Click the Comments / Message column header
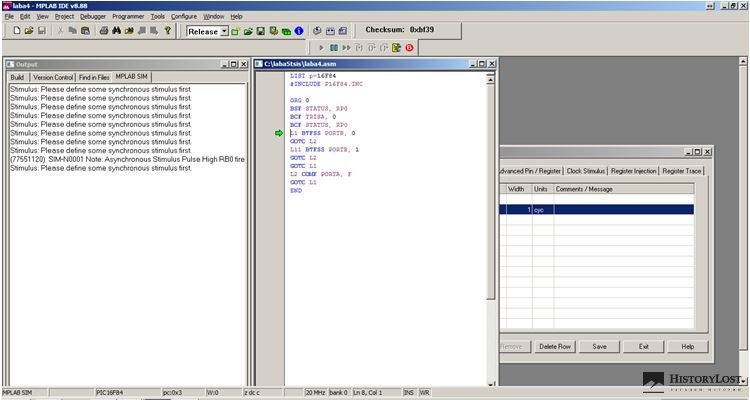750x400 pixels. 624,189
